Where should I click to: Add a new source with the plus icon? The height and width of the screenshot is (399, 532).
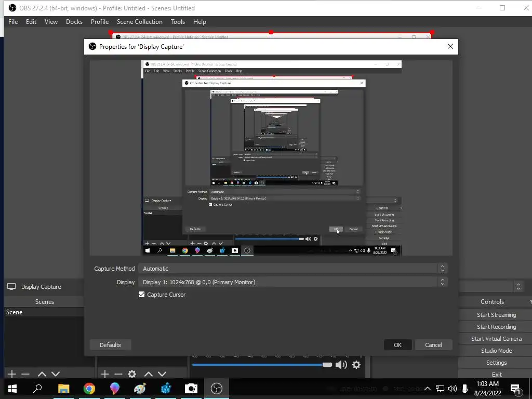[105, 374]
